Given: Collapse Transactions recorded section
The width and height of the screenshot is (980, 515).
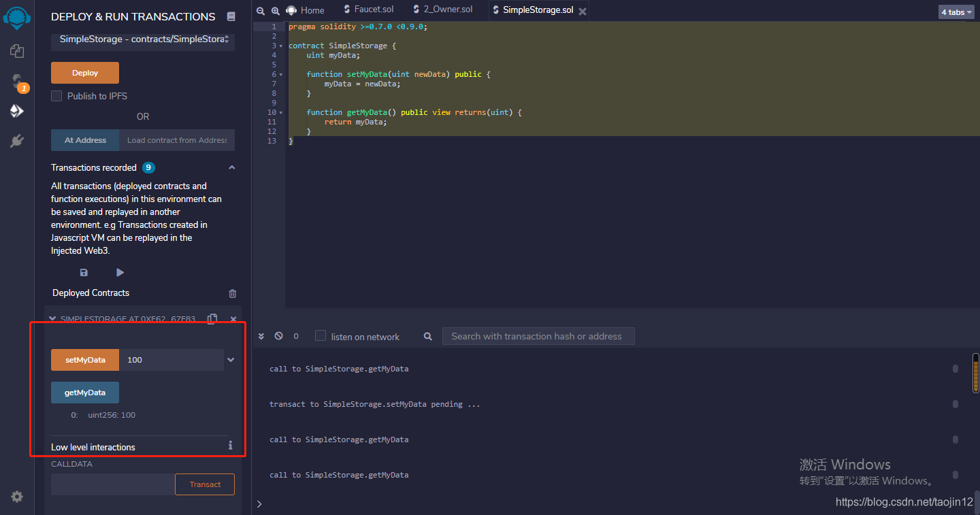Looking at the screenshot, I should point(231,167).
